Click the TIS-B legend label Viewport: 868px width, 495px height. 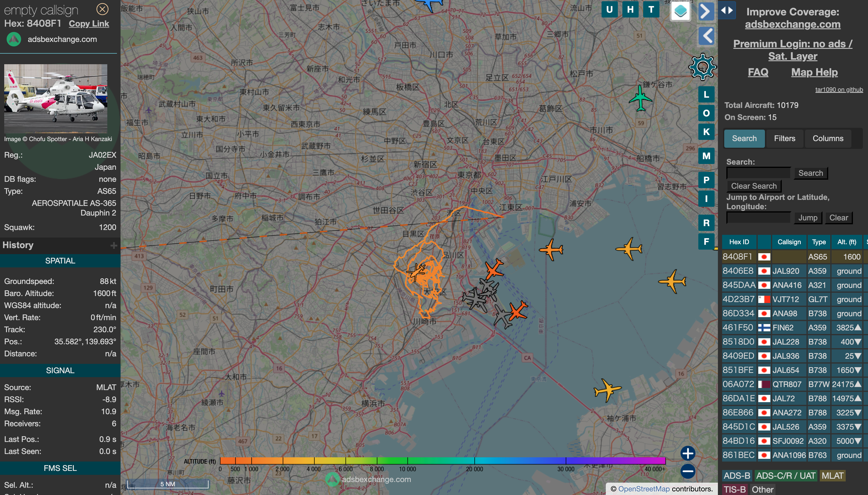coord(734,489)
